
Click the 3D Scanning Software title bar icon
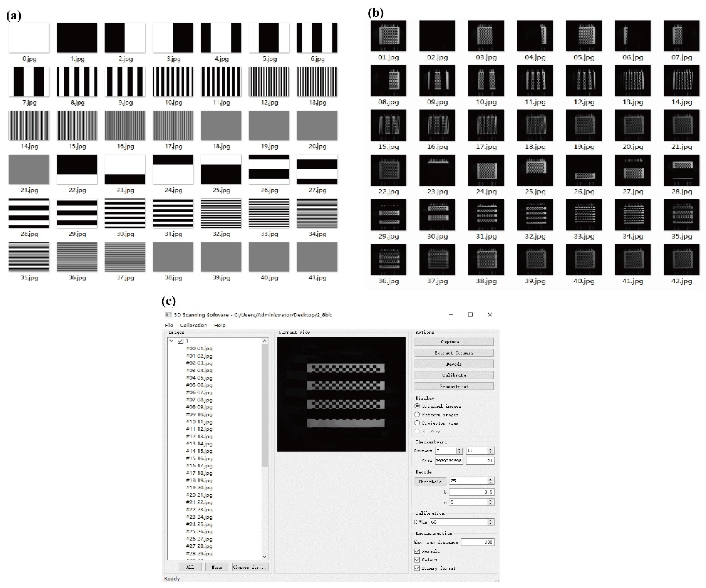click(168, 315)
